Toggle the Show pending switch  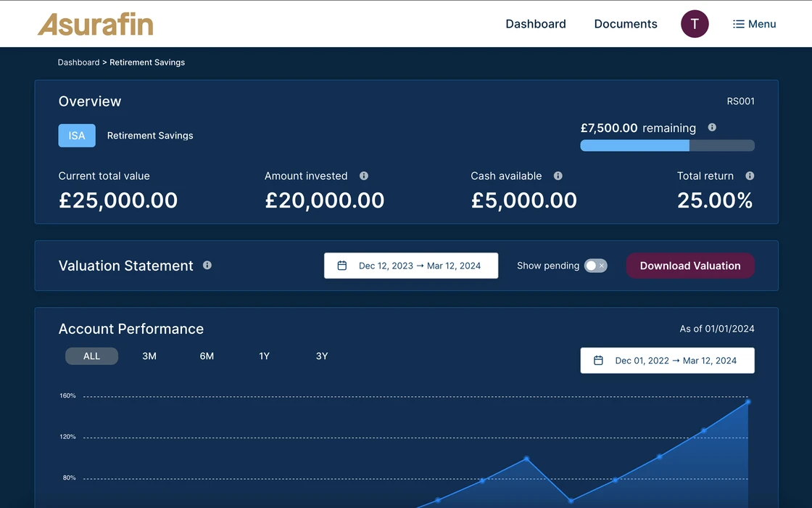click(595, 266)
